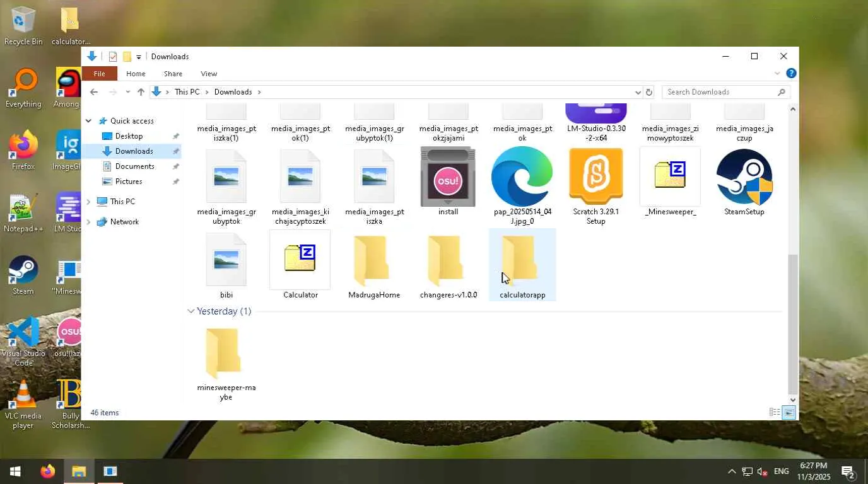The height and width of the screenshot is (484, 868).
Task: Collapse the Yesterday (1) group
Action: point(191,311)
